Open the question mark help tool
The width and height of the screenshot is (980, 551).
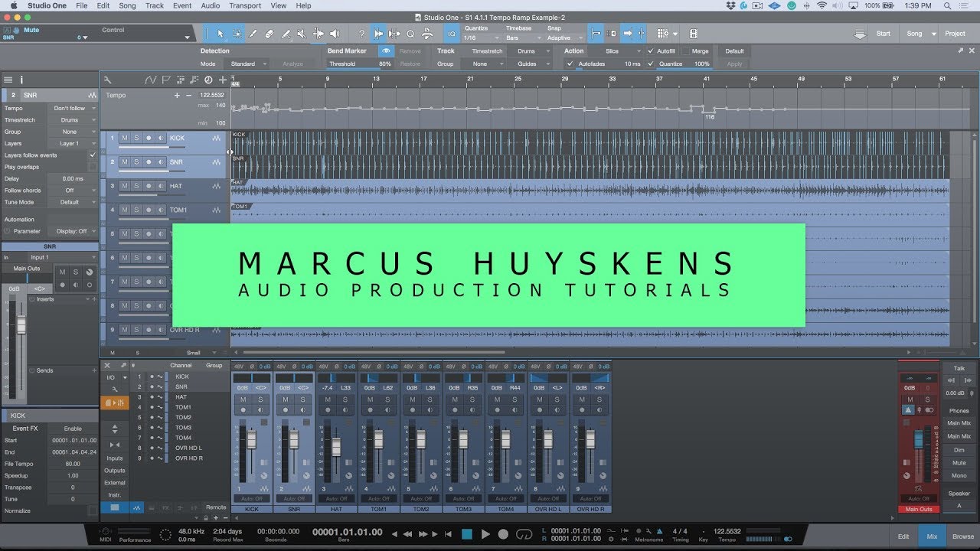click(361, 34)
